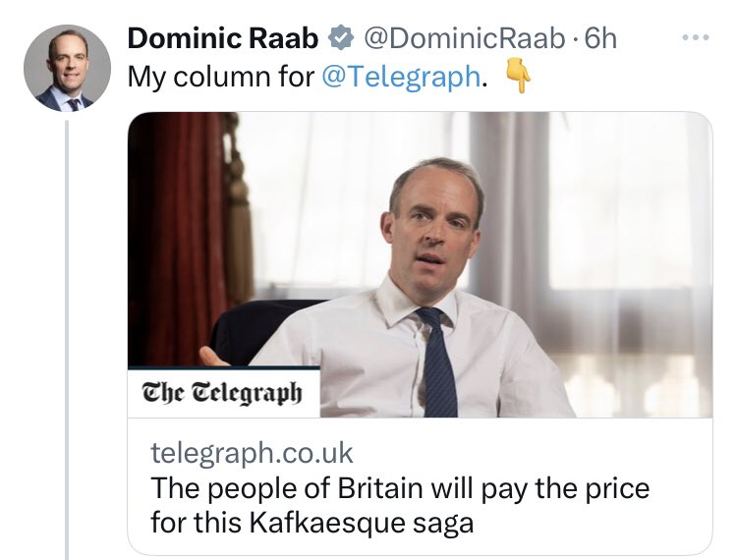Click the 'My column for' tweet text
This screenshot has height=560, width=737.
click(x=220, y=78)
